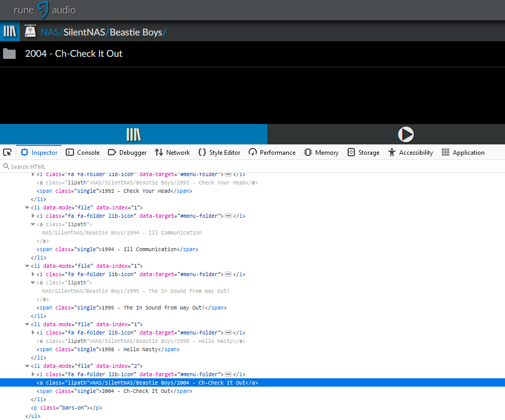Select the span node '1998 - Hello Nasty'
The image size is (505, 420).
(x=108, y=349)
